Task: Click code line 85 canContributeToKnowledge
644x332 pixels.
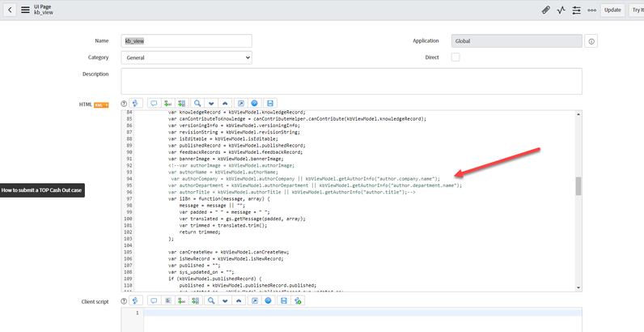Action: click(x=298, y=119)
